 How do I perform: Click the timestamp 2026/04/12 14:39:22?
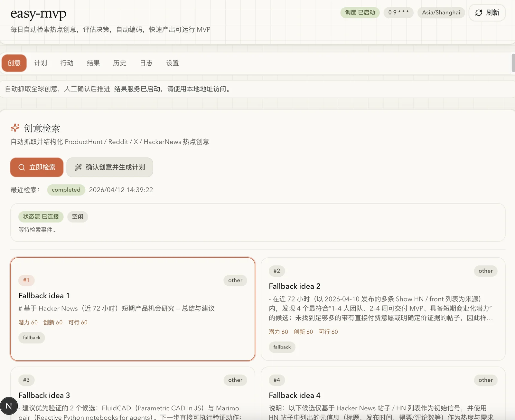121,190
